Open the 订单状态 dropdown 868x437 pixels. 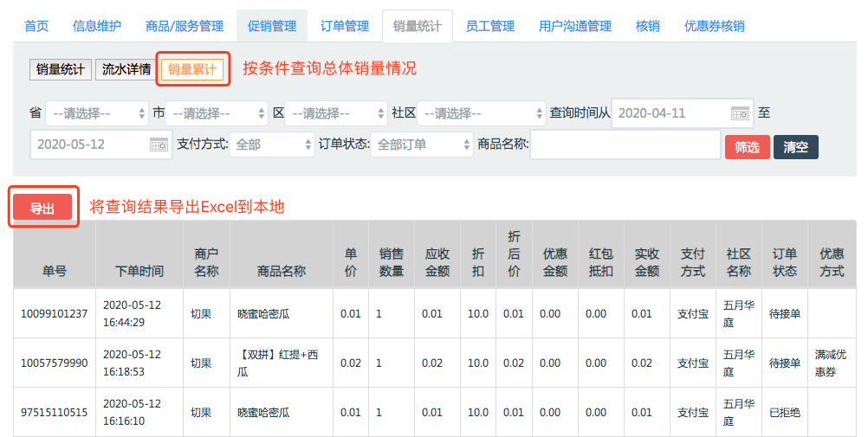422,145
